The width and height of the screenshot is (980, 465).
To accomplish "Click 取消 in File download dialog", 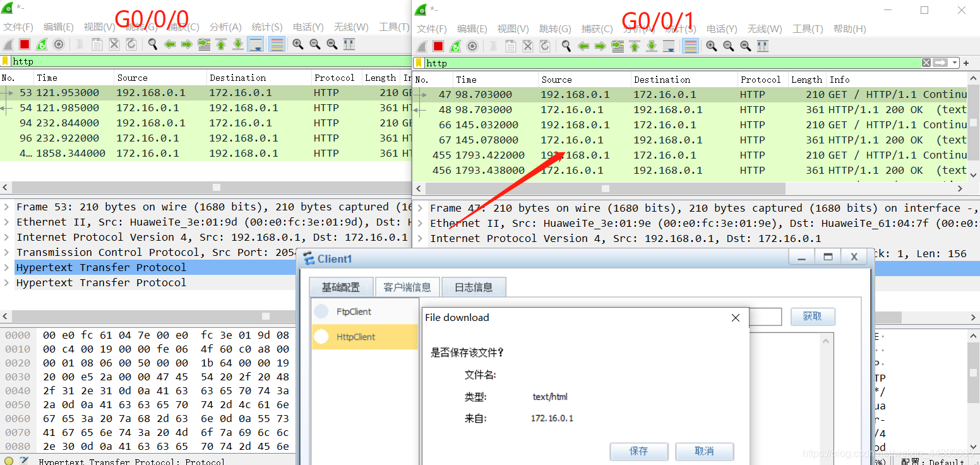I will tap(704, 451).
